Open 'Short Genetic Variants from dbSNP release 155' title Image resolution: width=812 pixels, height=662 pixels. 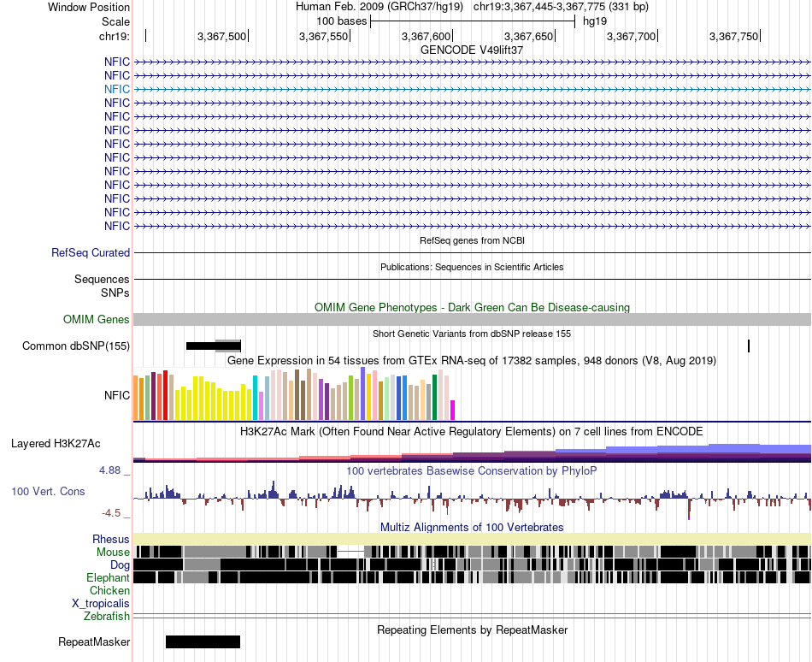coord(472,334)
